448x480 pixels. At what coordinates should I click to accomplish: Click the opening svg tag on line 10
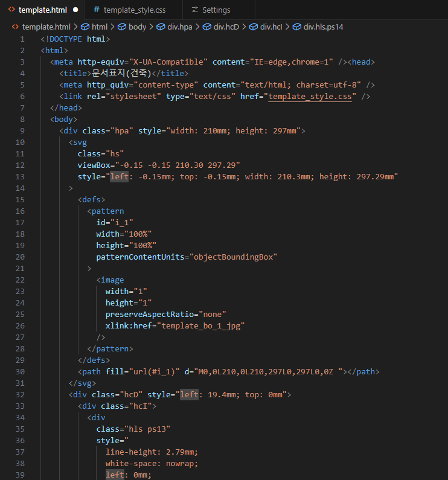click(x=78, y=142)
